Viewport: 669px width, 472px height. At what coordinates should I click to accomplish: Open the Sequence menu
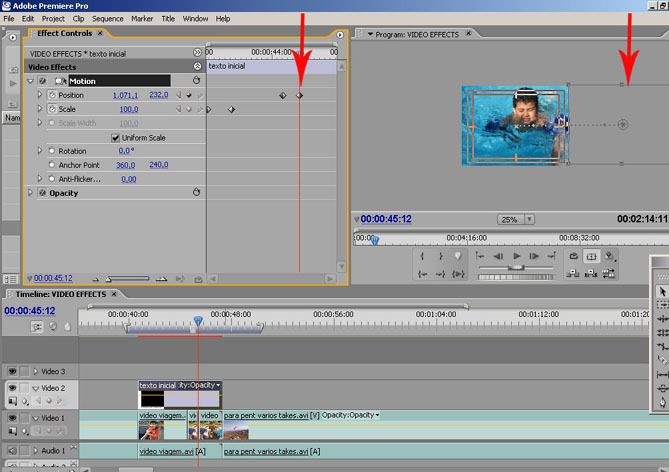click(107, 18)
